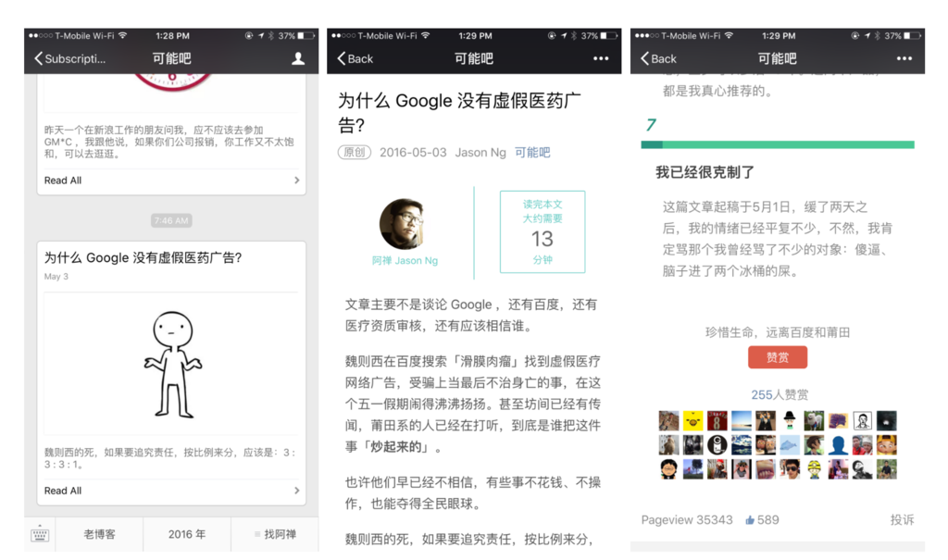
Task: Tap Back in the right article screen
Action: (659, 58)
